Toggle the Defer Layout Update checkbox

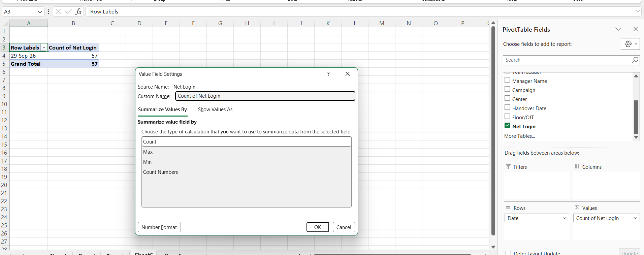[508, 253]
